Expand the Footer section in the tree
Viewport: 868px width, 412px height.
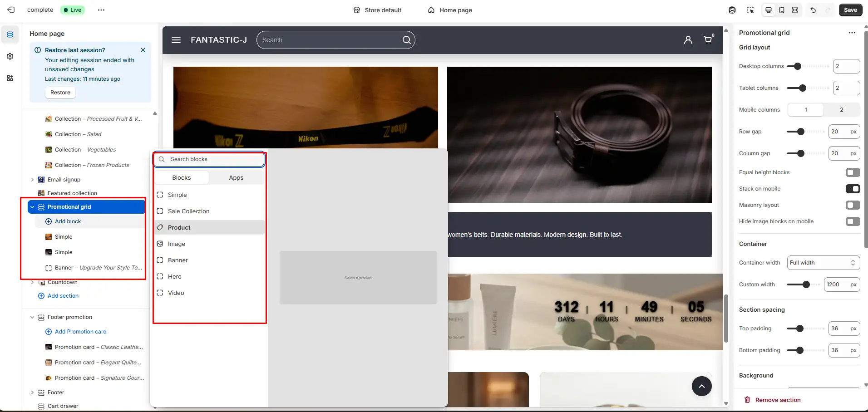pyautogui.click(x=32, y=392)
